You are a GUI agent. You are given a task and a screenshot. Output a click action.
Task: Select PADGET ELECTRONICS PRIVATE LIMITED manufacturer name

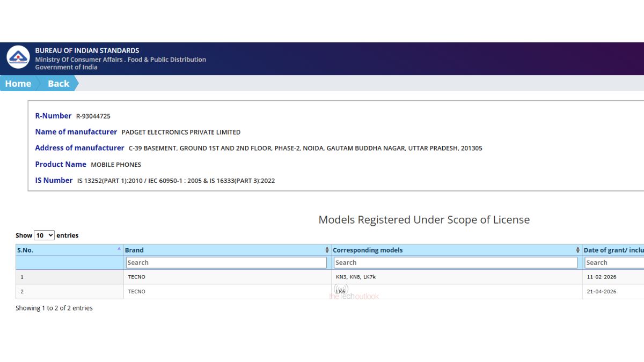point(181,132)
